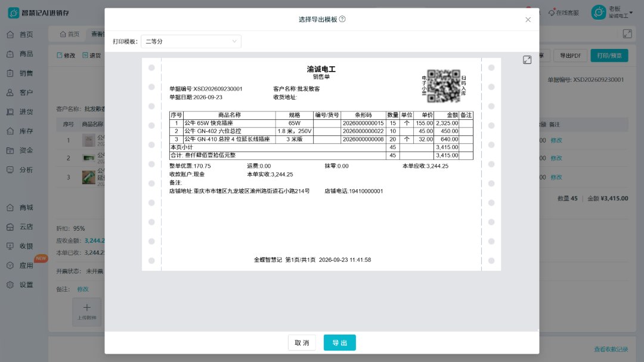Open the 老板 user account dropdown
Image resolution: width=644 pixels, height=362 pixels.
(620, 13)
